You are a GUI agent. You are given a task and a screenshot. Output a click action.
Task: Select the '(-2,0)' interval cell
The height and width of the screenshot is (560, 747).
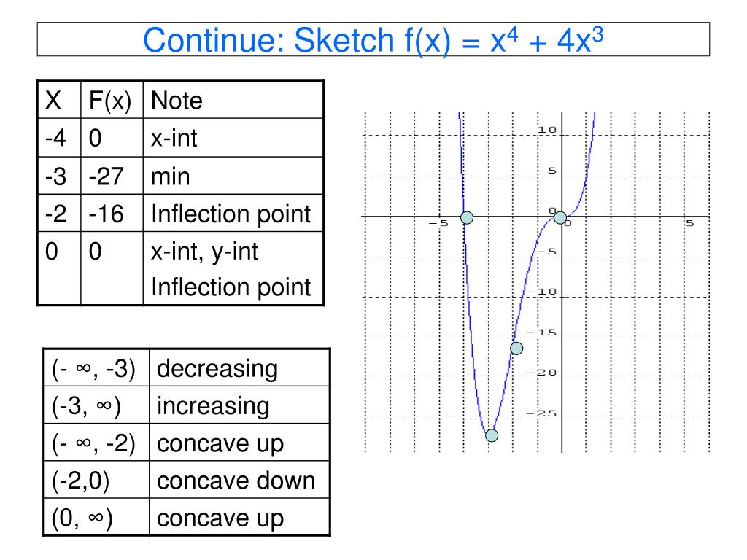coord(97,480)
